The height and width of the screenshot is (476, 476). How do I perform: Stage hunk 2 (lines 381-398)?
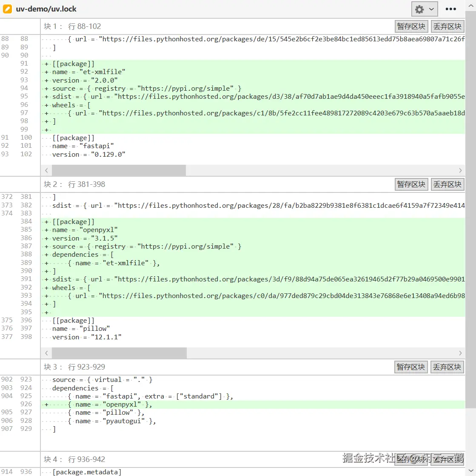411,184
